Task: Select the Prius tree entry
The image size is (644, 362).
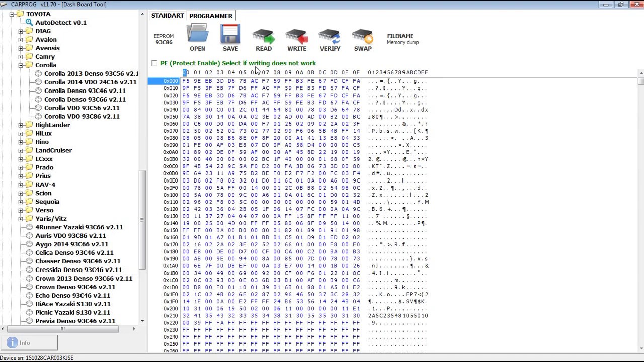Action: coord(43,176)
